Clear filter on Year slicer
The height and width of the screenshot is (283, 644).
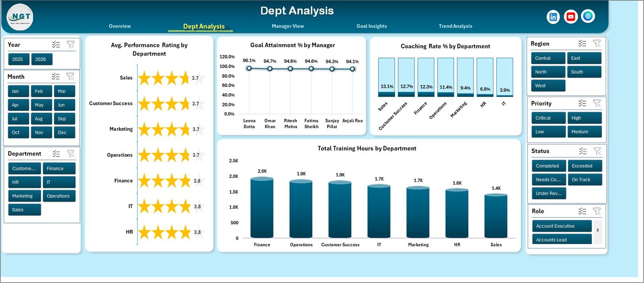(x=70, y=45)
